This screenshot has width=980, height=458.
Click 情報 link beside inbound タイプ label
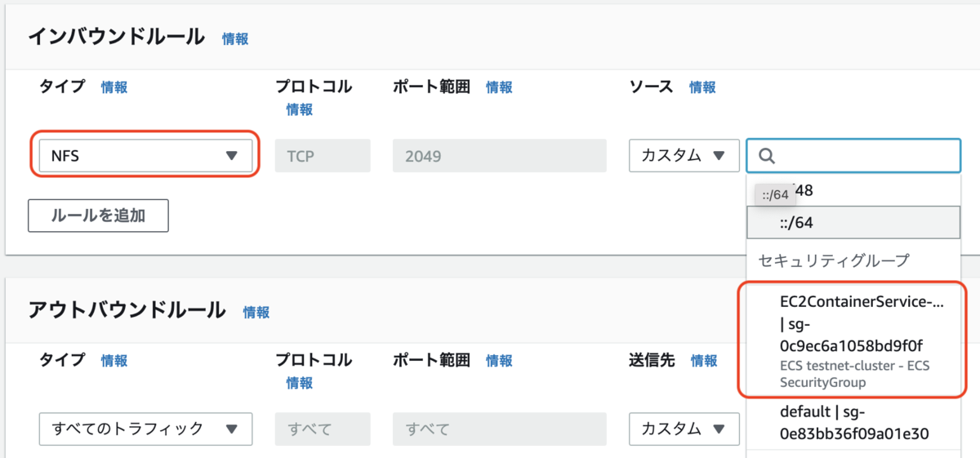pos(114,87)
